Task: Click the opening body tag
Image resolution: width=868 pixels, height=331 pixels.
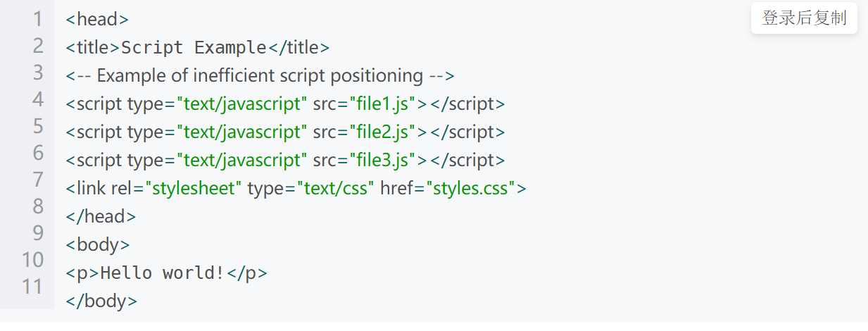Action: click(x=98, y=244)
